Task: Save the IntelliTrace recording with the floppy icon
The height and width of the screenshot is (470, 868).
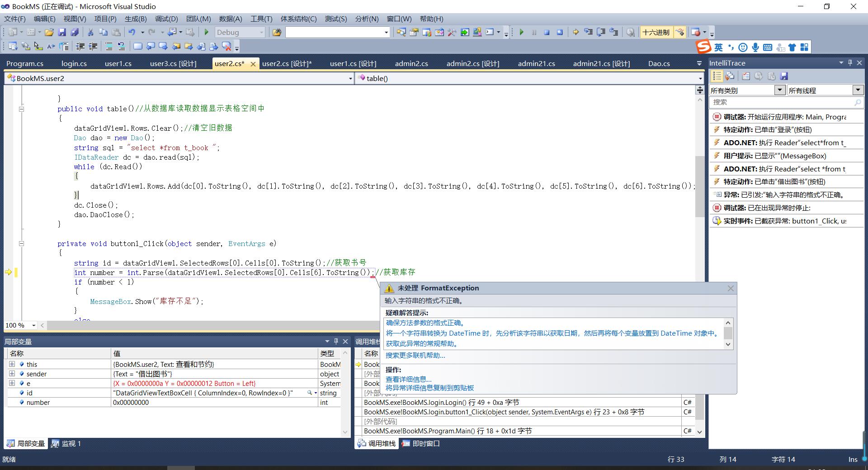Action: 784,76
